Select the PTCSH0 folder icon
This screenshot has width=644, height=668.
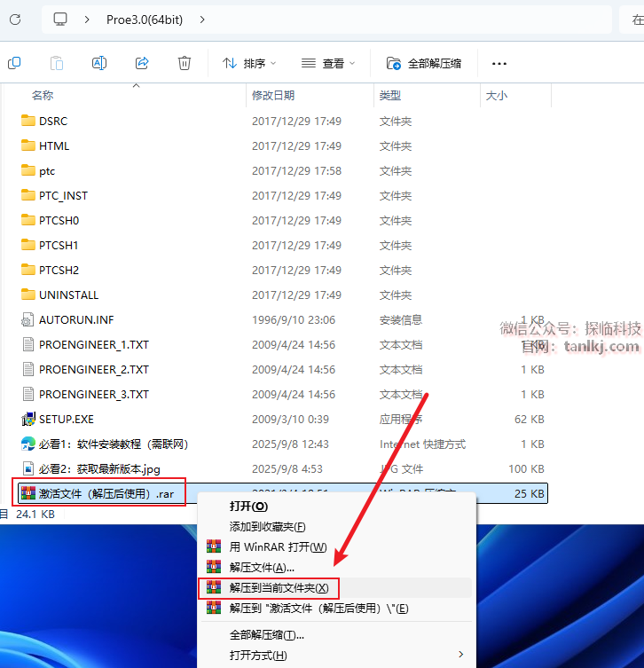coord(28,220)
